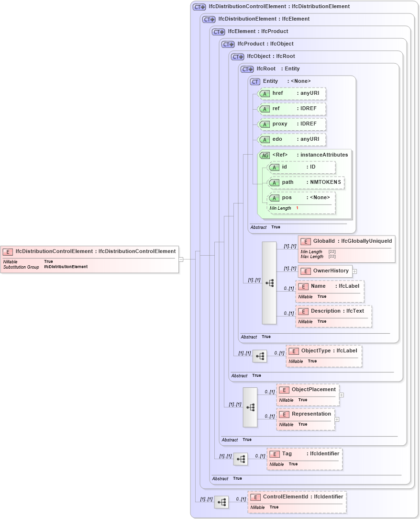Expand the ObjectPlacement element
The height and width of the screenshot is (519, 420).
click(341, 394)
